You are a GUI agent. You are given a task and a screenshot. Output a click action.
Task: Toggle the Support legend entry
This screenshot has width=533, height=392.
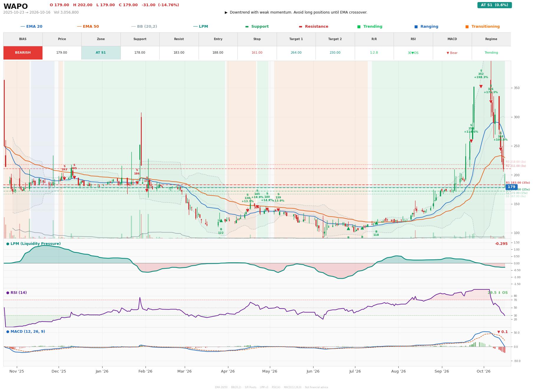coord(257,27)
